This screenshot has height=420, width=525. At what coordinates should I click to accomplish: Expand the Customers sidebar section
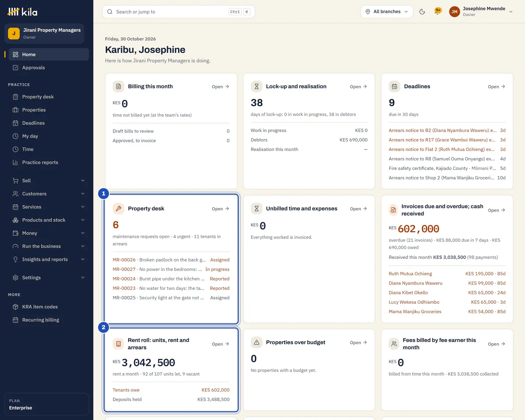48,194
